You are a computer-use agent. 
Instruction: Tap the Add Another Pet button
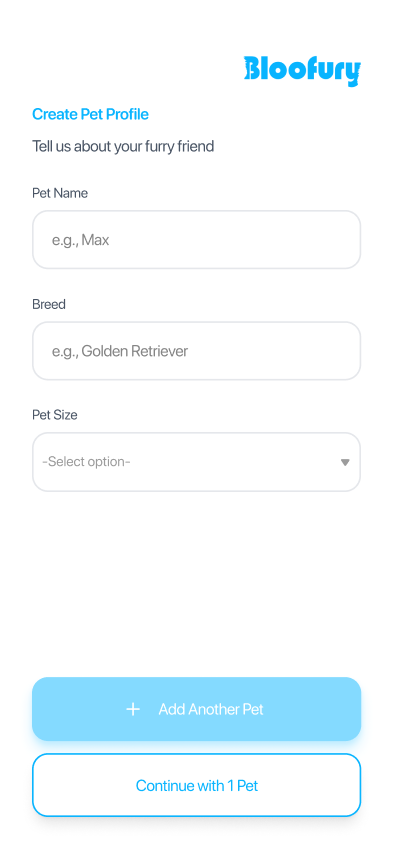[x=196, y=709]
